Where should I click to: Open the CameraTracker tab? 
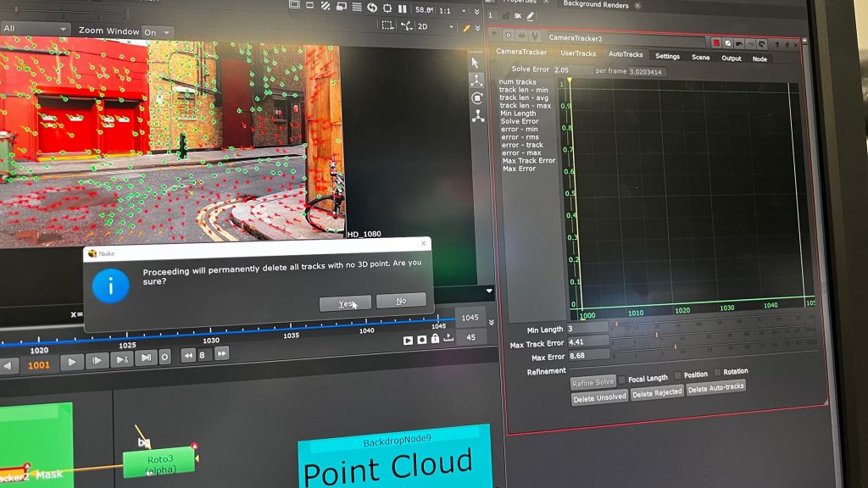[521, 52]
